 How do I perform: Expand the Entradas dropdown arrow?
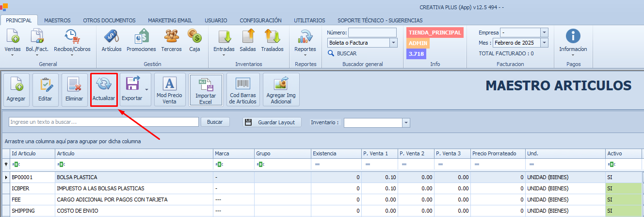tap(224, 55)
